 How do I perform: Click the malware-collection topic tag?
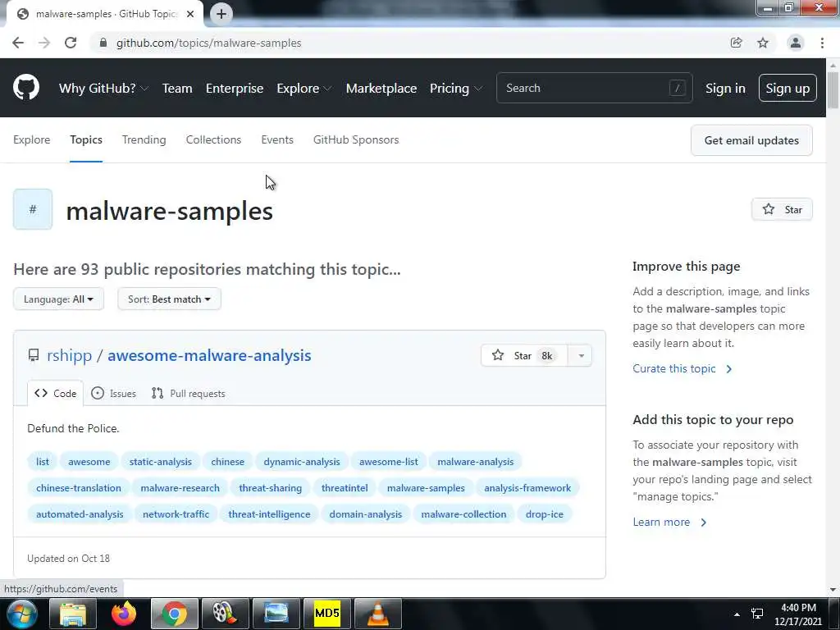pos(463,514)
